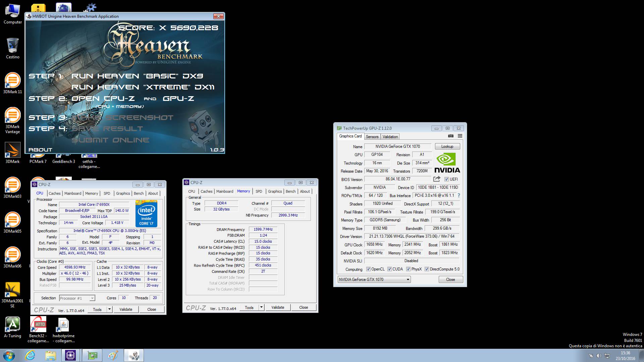Open the GeekBench 3 desktop shortcut

(64, 159)
